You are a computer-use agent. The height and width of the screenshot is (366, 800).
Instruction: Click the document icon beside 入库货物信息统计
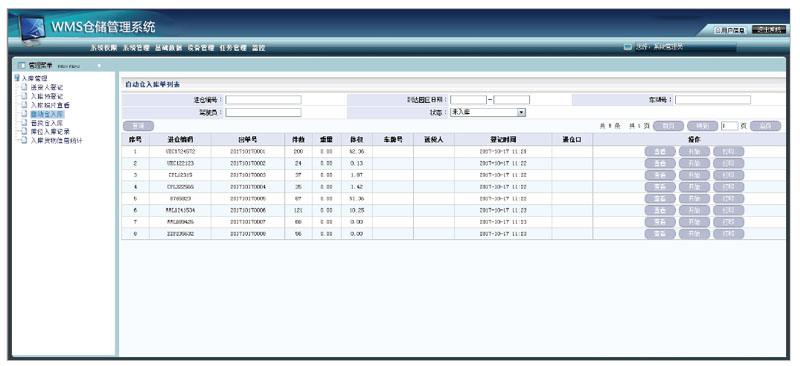[24, 140]
